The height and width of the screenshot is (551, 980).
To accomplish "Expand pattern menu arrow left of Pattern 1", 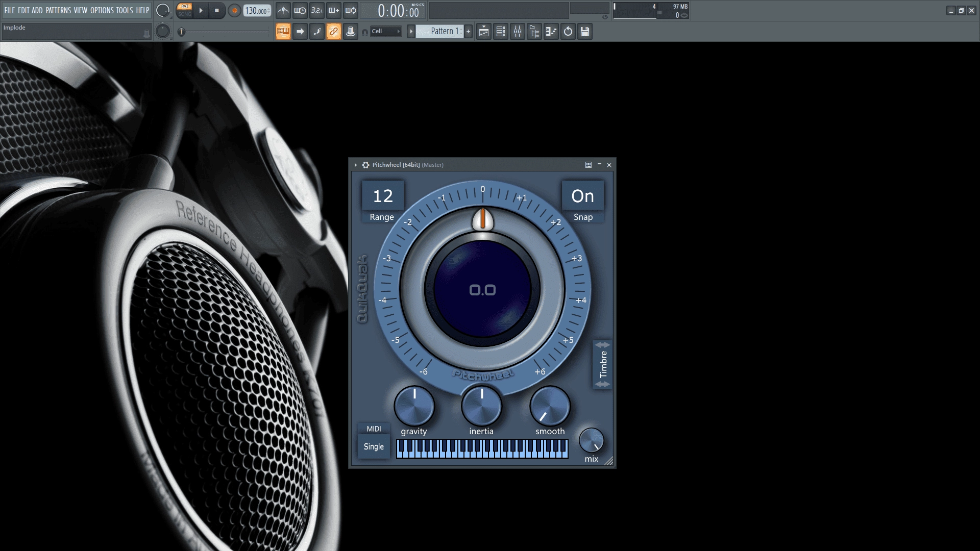I will [411, 32].
